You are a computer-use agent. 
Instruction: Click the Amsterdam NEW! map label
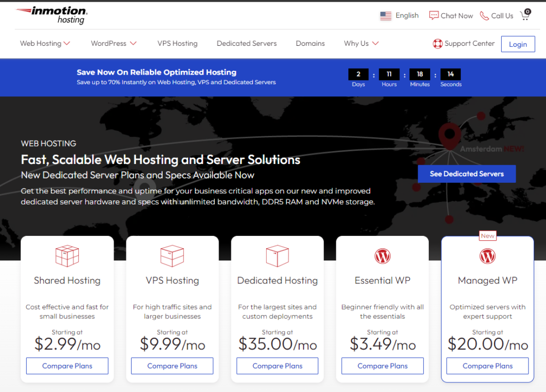click(x=492, y=149)
